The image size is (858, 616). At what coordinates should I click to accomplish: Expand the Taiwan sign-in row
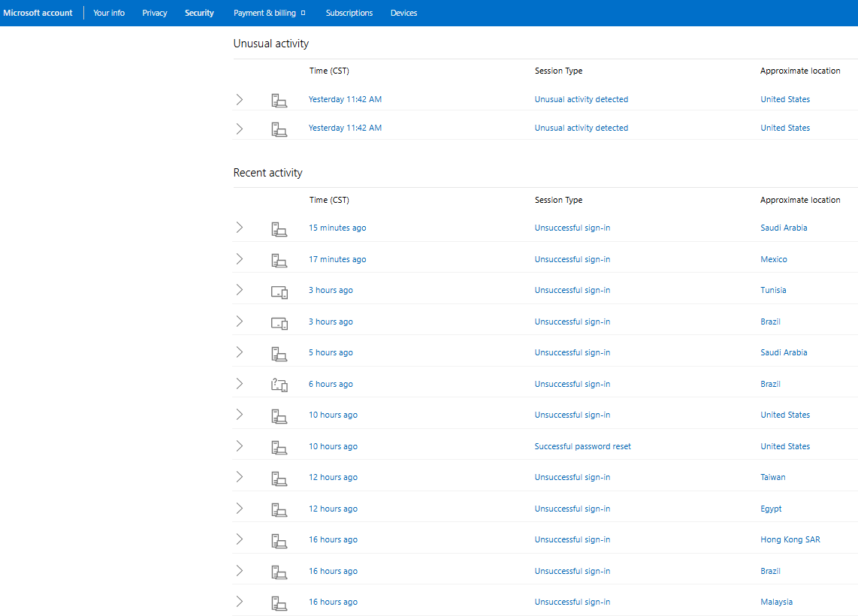click(239, 477)
